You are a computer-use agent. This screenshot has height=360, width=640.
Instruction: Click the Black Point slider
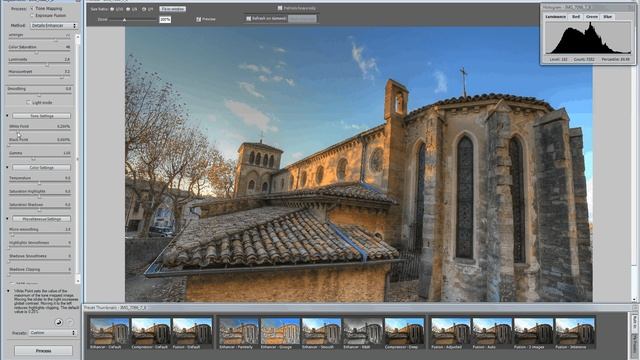[39, 144]
